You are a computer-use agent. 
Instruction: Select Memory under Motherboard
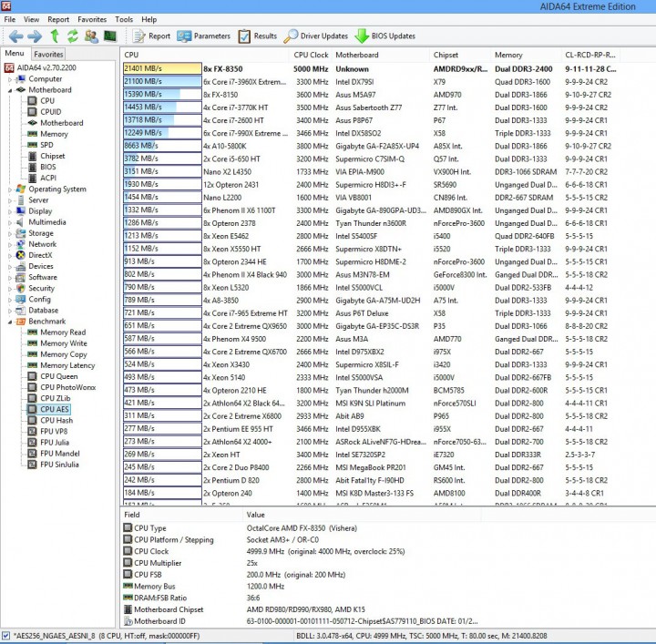(47, 134)
